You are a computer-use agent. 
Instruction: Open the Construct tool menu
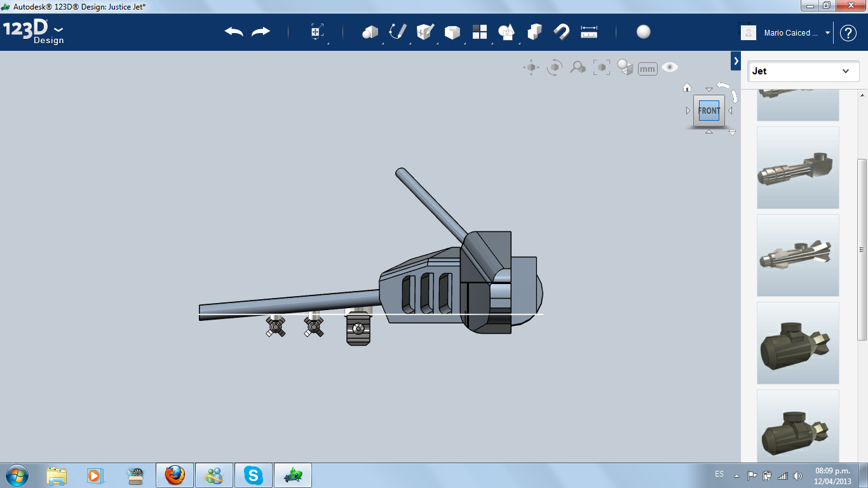[x=425, y=32]
